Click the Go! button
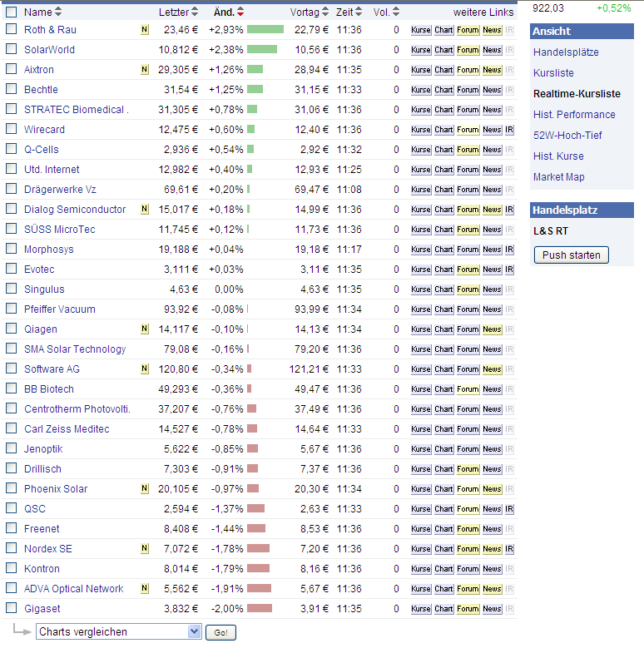The width and height of the screenshot is (644, 653). (x=220, y=632)
